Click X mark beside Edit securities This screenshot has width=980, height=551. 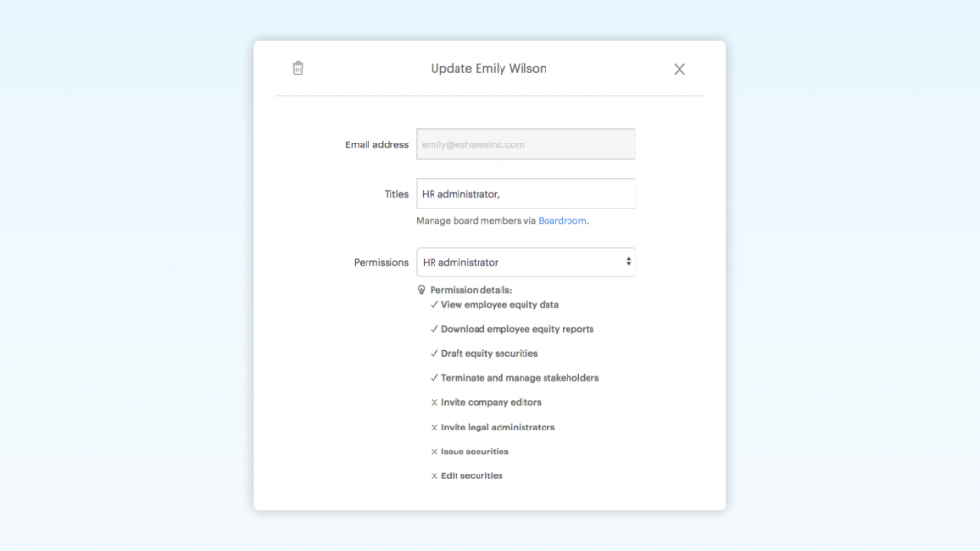[434, 476]
